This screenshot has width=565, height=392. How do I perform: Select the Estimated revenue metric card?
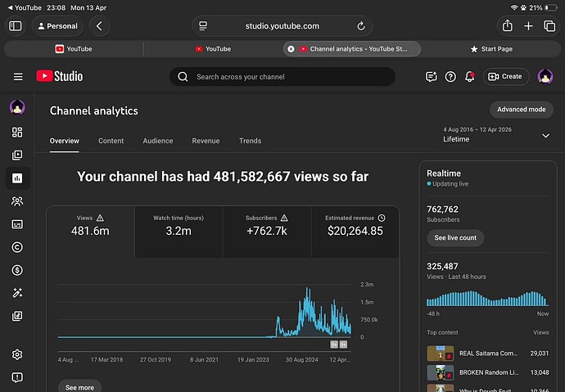tap(355, 232)
